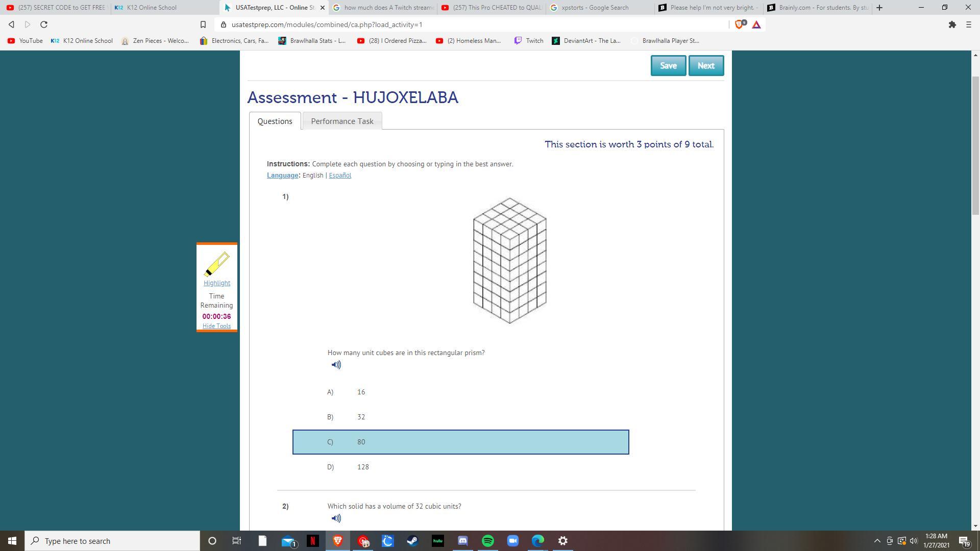Click the bookmark icon in the address bar

pos(203,24)
